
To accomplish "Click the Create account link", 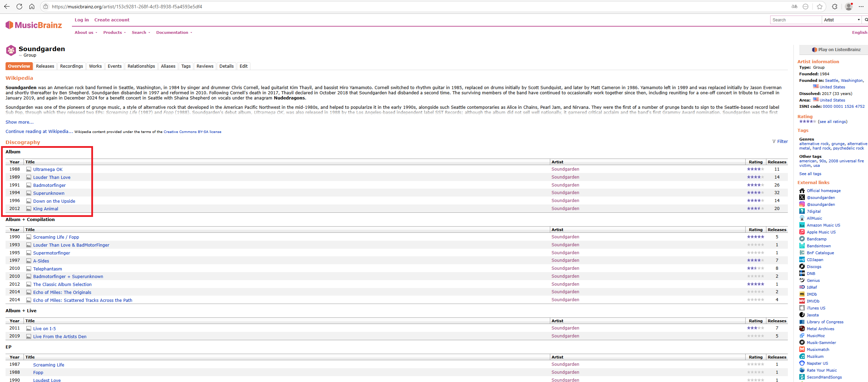I will pyautogui.click(x=112, y=20).
